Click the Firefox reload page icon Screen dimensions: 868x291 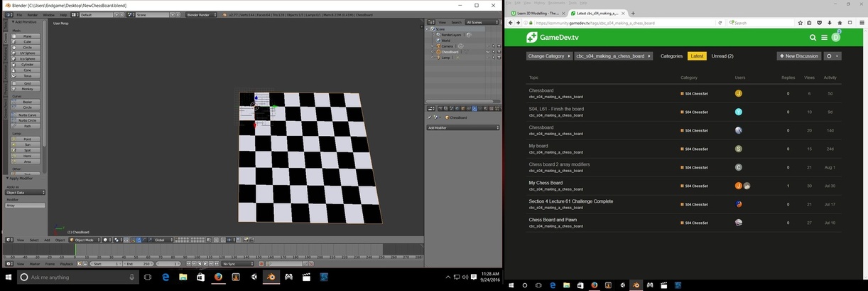pyautogui.click(x=722, y=23)
